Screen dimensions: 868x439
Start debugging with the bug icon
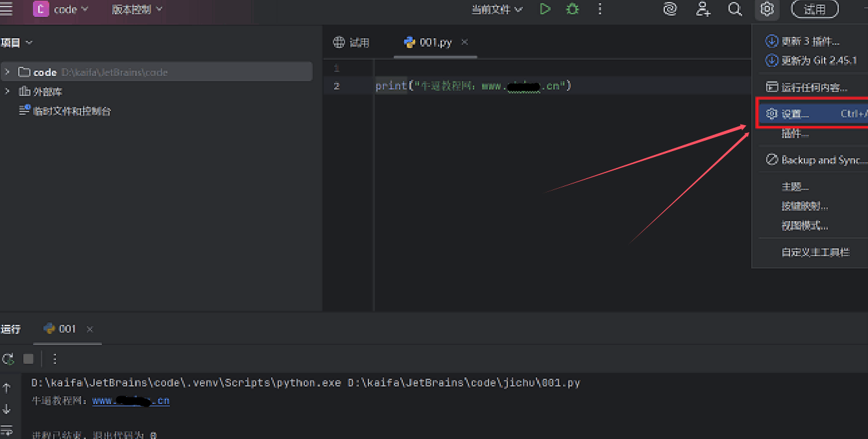[x=572, y=9]
